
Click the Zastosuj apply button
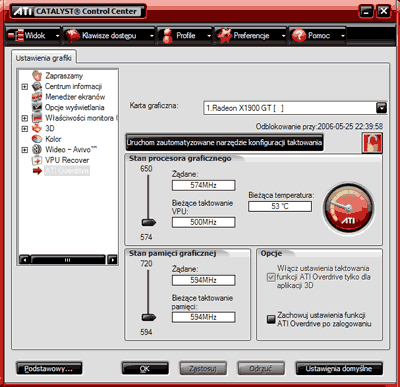pyautogui.click(x=203, y=369)
